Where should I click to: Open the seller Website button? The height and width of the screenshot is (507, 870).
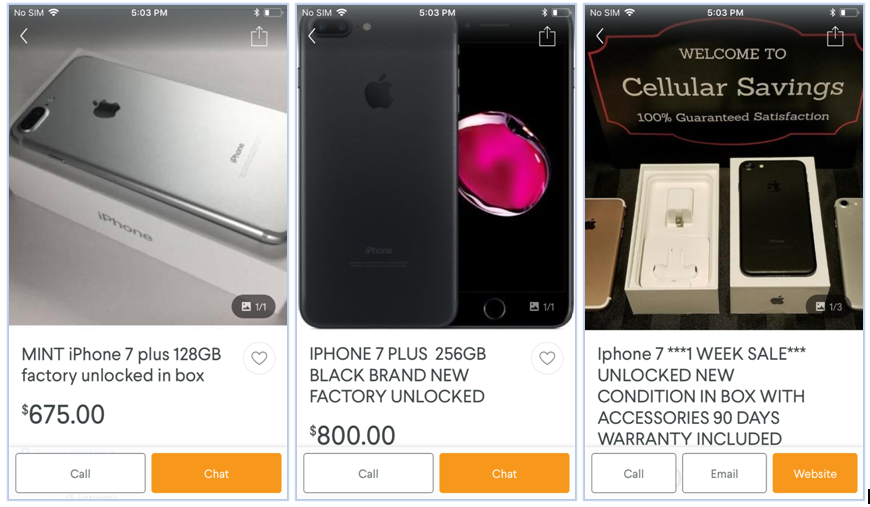click(x=815, y=473)
